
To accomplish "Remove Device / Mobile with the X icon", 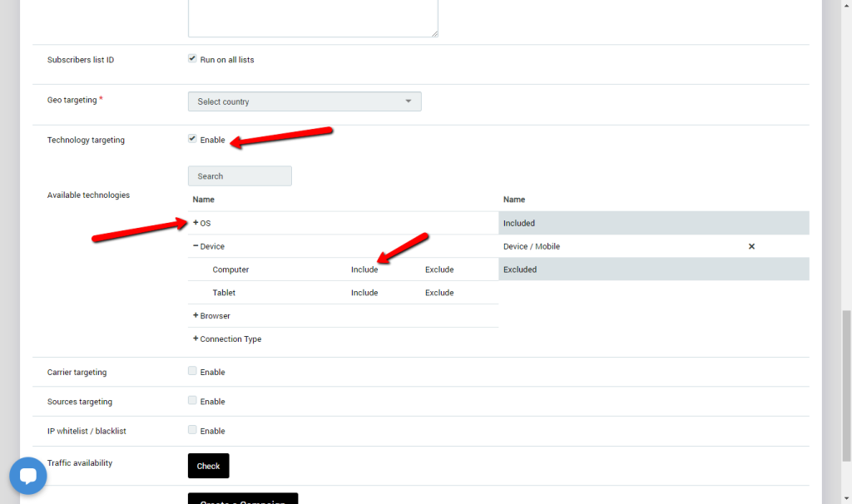I will (751, 247).
